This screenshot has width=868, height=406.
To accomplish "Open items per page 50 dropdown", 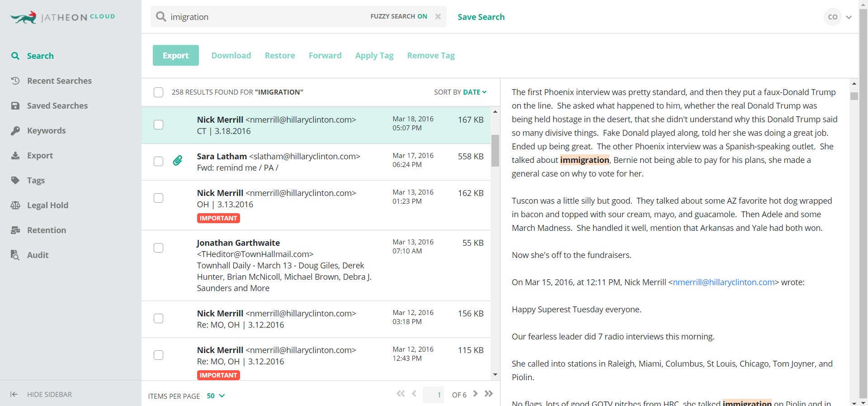I will (216, 396).
